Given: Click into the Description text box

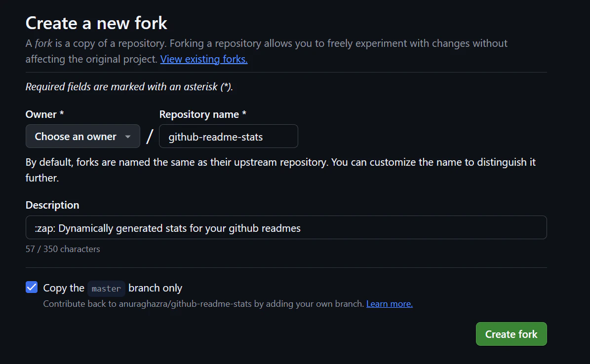Looking at the screenshot, I should coord(286,227).
